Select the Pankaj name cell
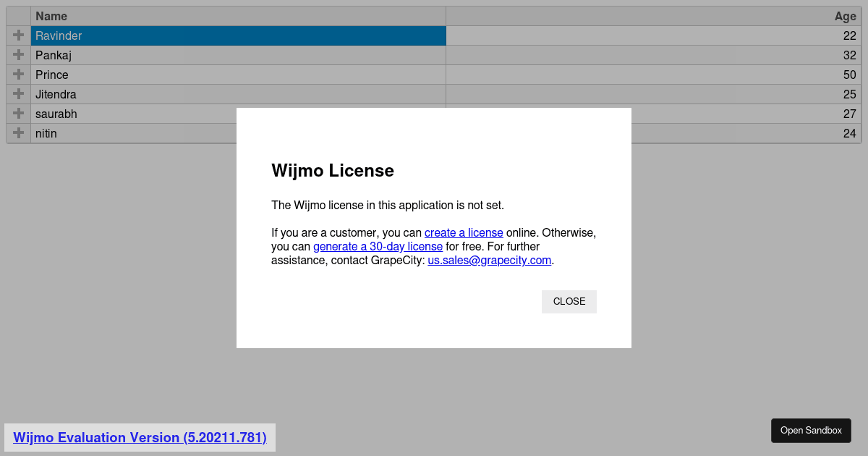The image size is (868, 456). pos(238,55)
